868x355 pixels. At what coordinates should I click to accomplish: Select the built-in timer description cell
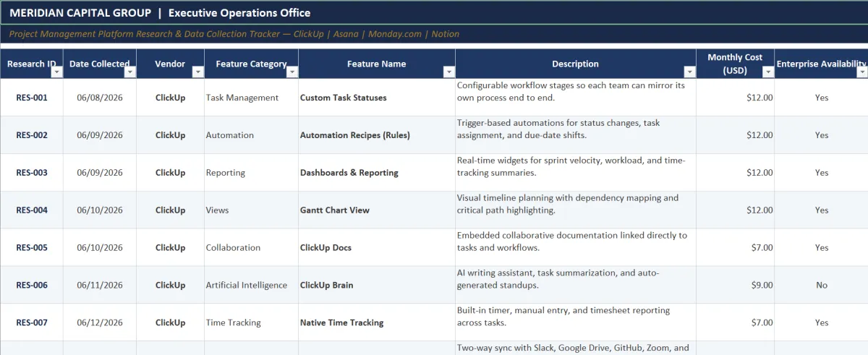pos(576,323)
